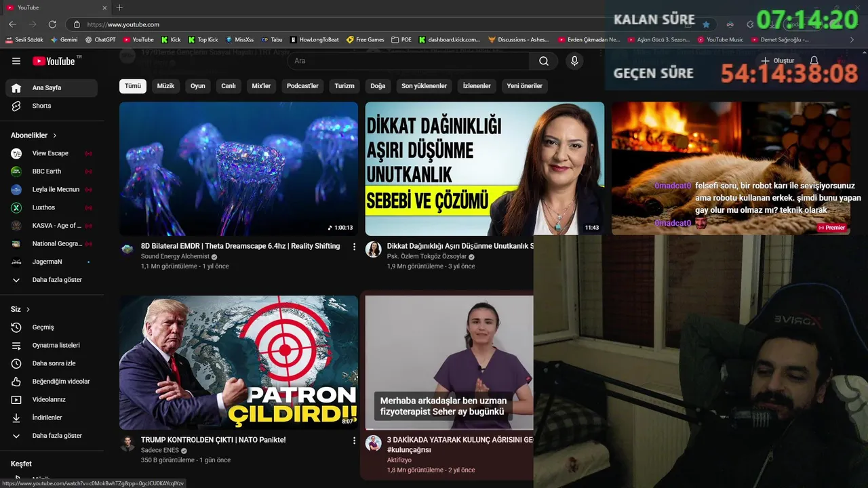Open HowLongToBeat bookmark
868x488 pixels.
(x=315, y=40)
